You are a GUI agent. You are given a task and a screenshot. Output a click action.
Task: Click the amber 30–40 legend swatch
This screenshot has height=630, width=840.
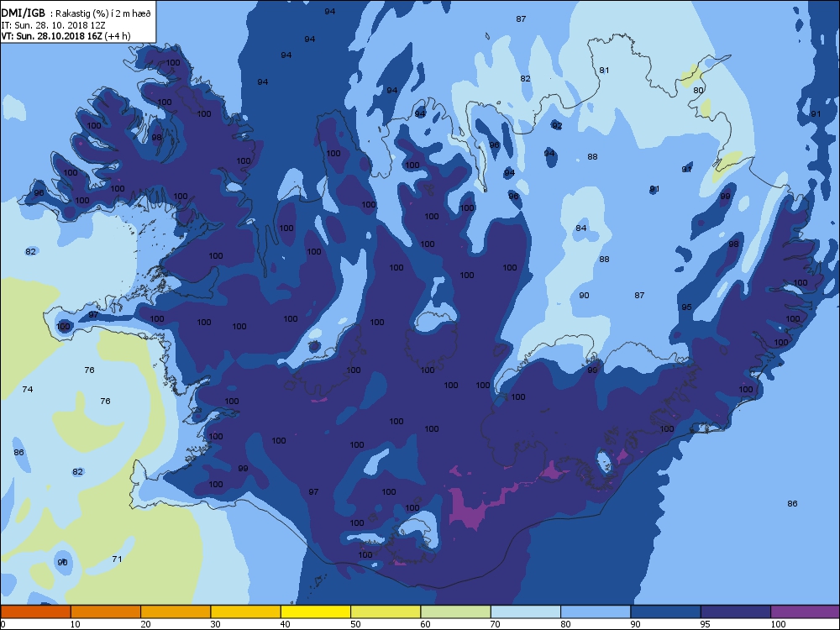point(246,612)
